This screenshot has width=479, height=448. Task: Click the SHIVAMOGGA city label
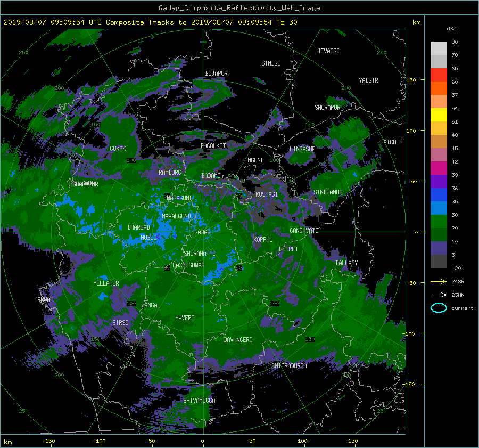[x=199, y=400]
